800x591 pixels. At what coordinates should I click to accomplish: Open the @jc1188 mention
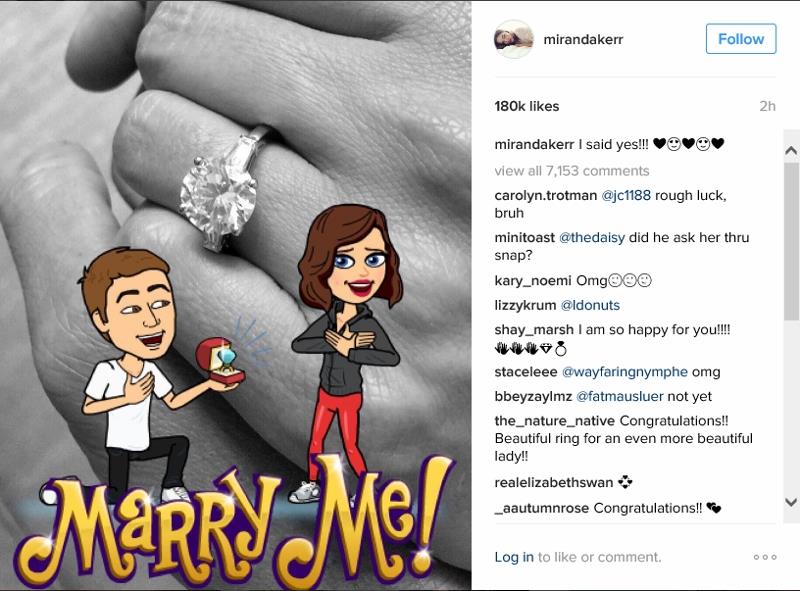point(626,195)
